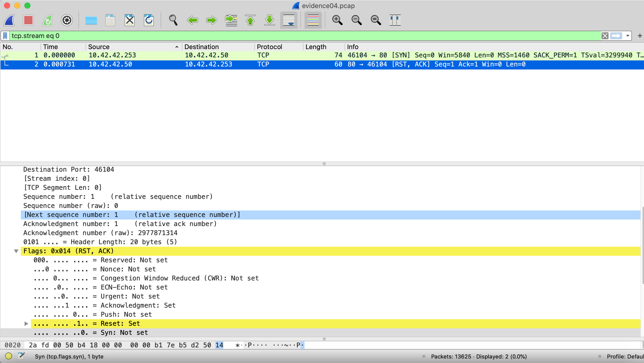The height and width of the screenshot is (363, 644).
Task: Toggle packet colorization rules button
Action: (313, 20)
